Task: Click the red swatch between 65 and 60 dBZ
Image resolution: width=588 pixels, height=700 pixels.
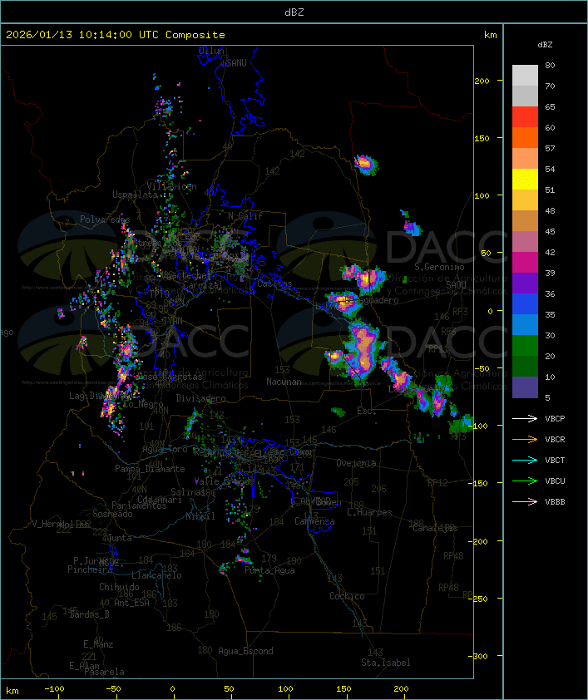Action: [x=525, y=117]
